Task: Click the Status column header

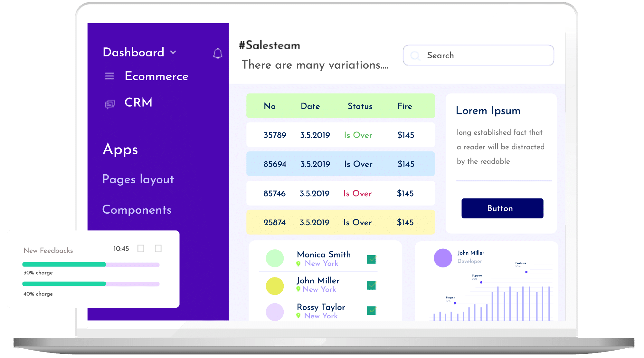Action: (360, 106)
